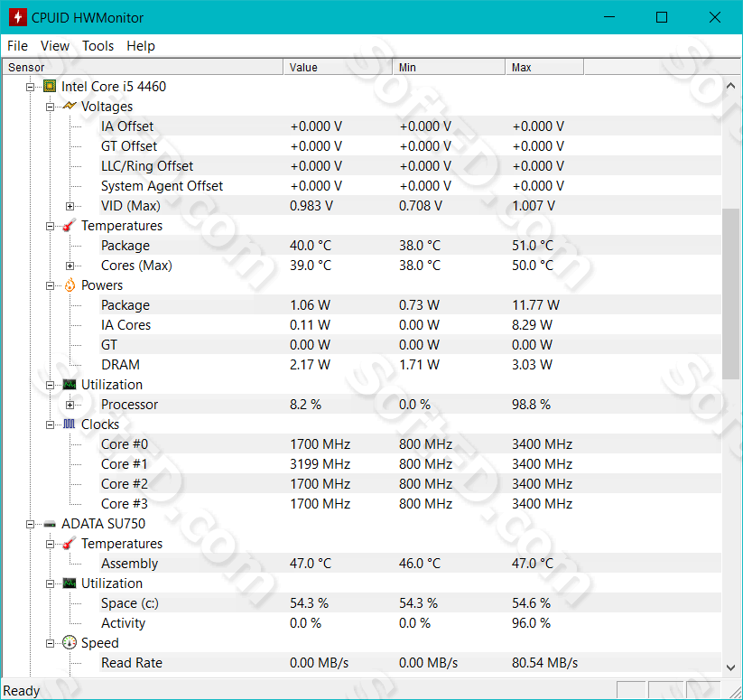Minimize the HWMonitor window
Image resolution: width=743 pixels, height=700 pixels.
609,17
